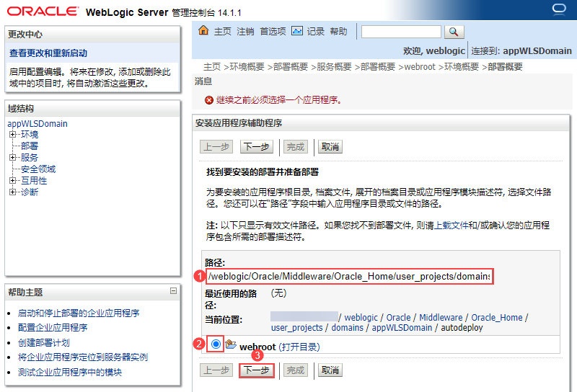Click the bottom 上一步 button
Viewport: 577px width, 392px height.
217,370
